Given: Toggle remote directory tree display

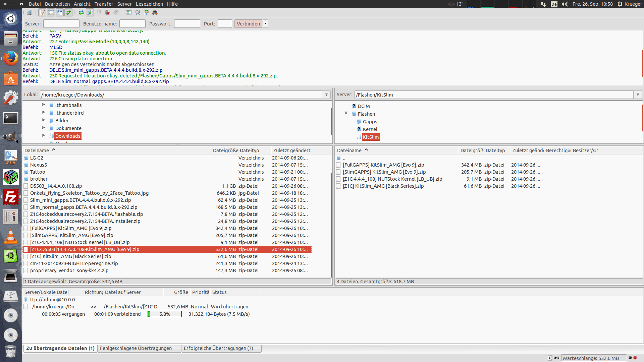Looking at the screenshot, I should (x=60, y=12).
